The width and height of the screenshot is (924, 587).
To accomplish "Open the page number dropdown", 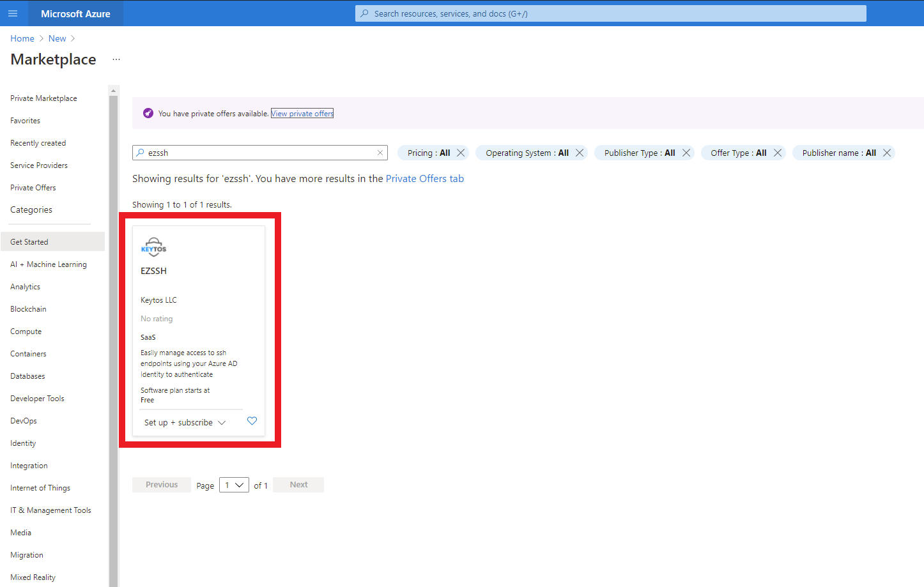I will (234, 485).
